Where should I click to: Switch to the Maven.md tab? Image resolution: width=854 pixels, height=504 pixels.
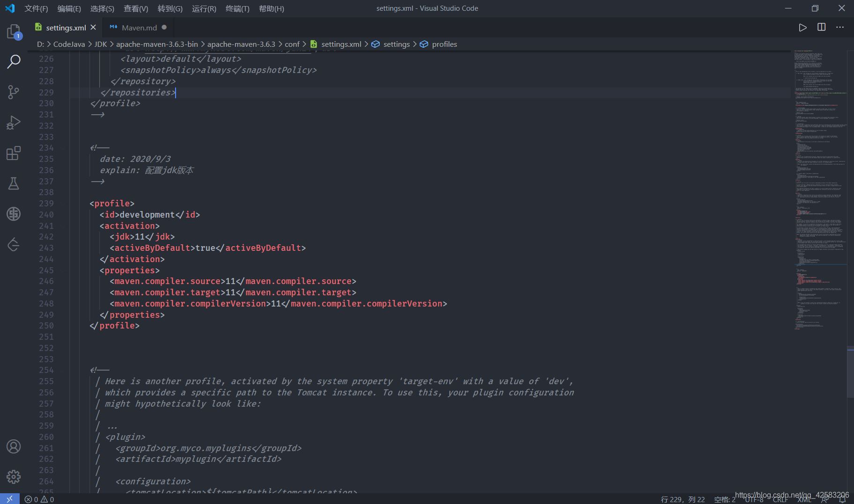pos(138,27)
